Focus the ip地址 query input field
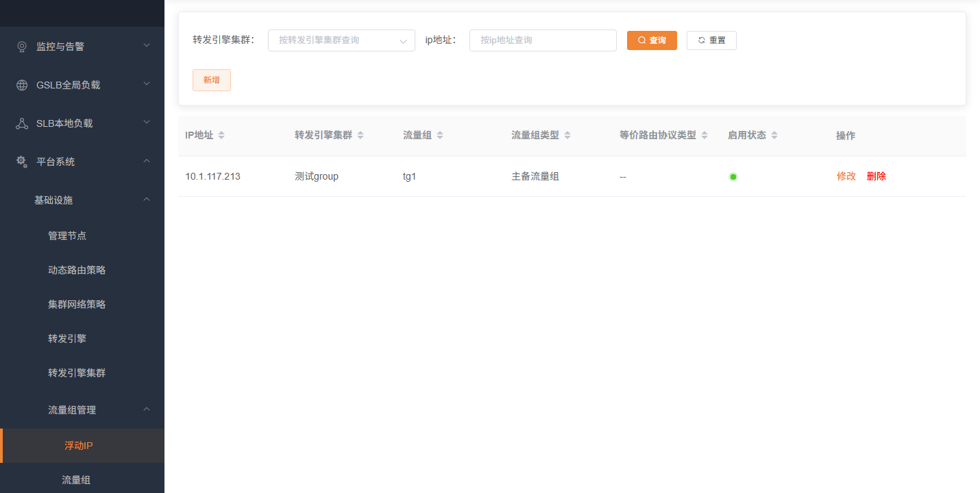Image resolution: width=980 pixels, height=493 pixels. point(543,40)
